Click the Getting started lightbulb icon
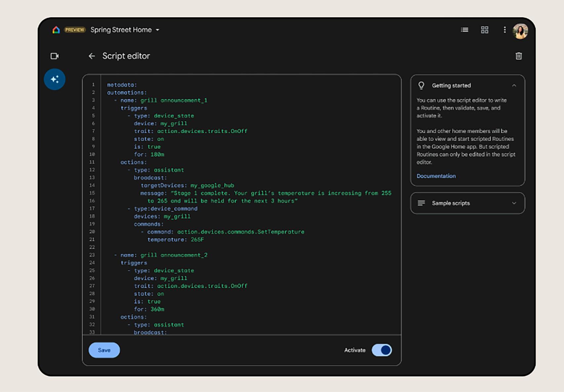 421,85
